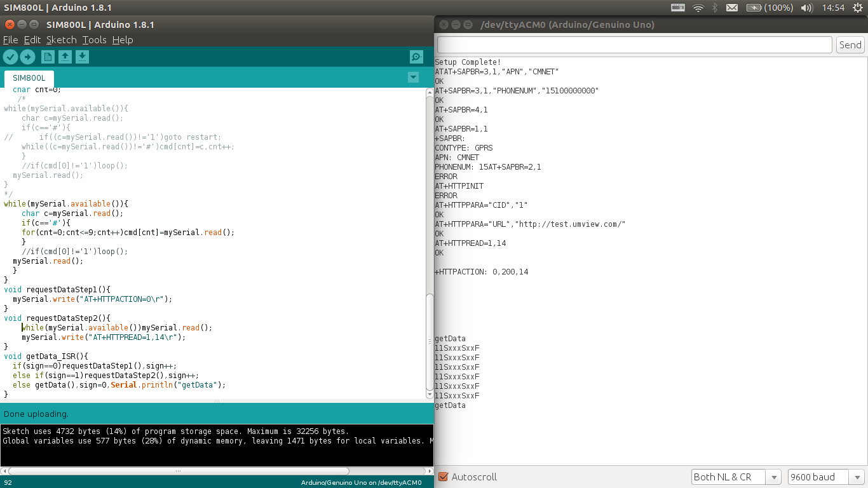868x488 pixels.
Task: Click 'AT+HTTPREAD=1,14' output line
Action: 470,243
